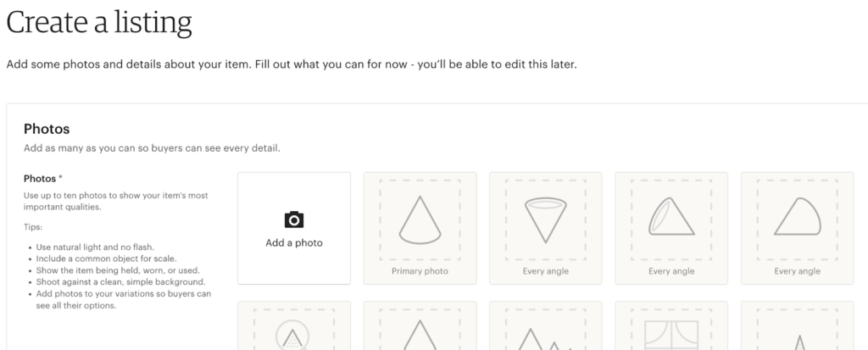Screen dimensions: 868x350
Task: Click the tip about using natural light
Action: click(x=95, y=247)
